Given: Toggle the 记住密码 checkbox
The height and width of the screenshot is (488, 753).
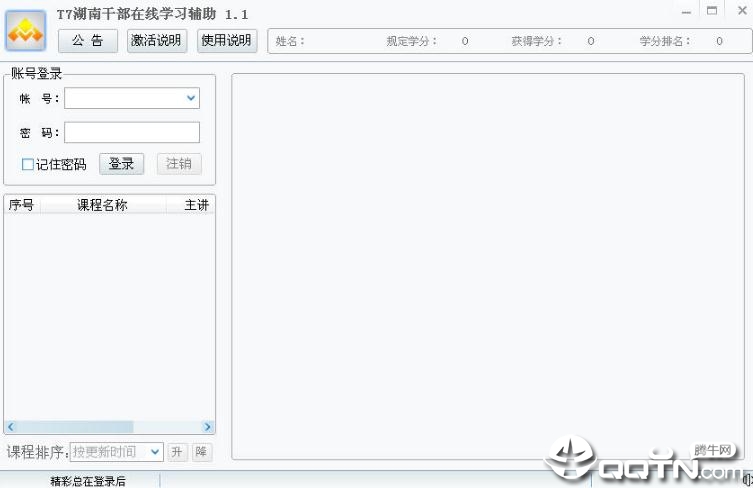Looking at the screenshot, I should point(28,164).
